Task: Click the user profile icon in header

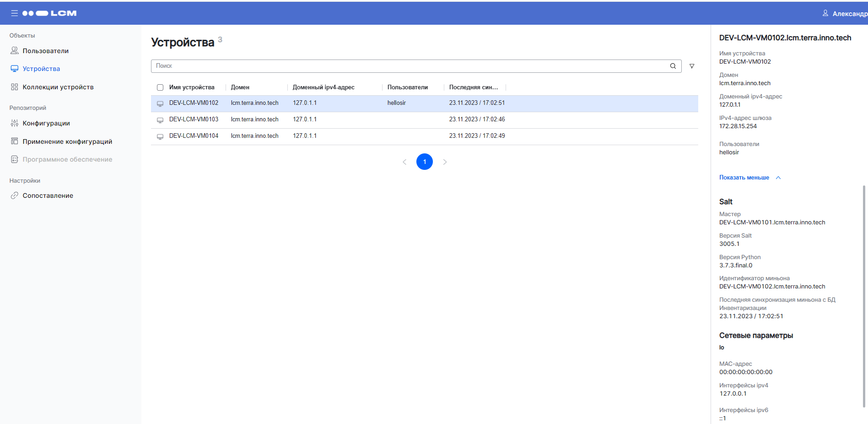Action: click(825, 13)
